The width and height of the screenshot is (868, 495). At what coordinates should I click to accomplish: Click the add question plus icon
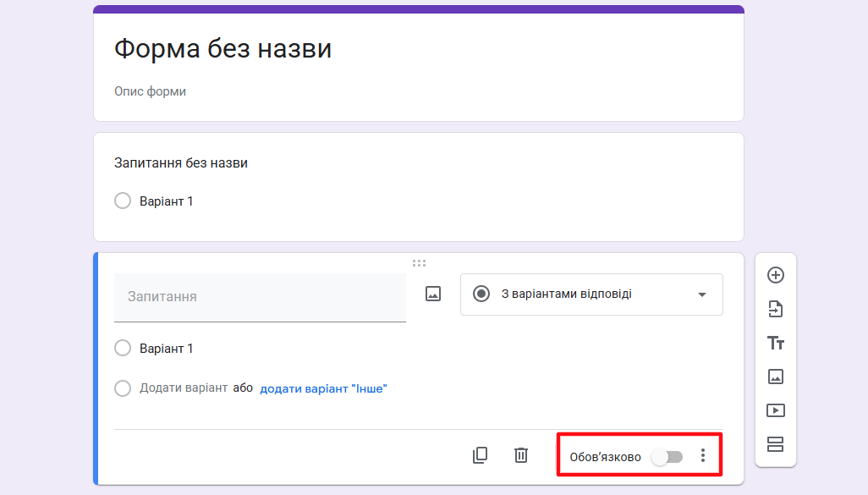(775, 275)
